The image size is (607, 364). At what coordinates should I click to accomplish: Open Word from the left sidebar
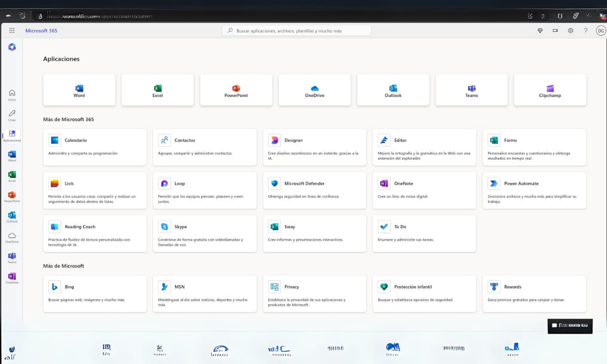pyautogui.click(x=12, y=156)
